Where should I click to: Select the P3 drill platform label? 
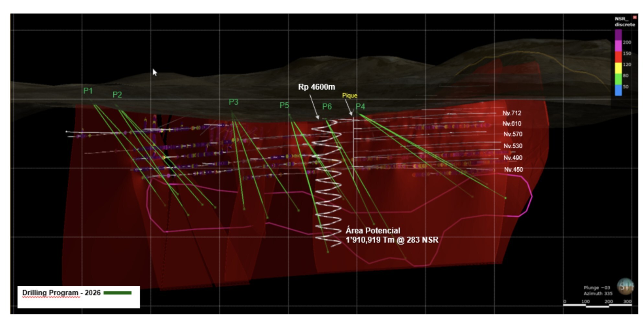tap(234, 102)
